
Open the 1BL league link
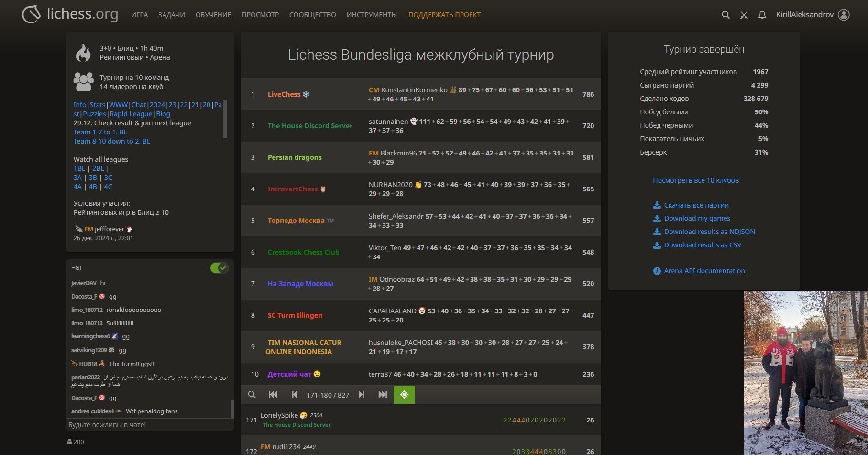[x=79, y=168]
